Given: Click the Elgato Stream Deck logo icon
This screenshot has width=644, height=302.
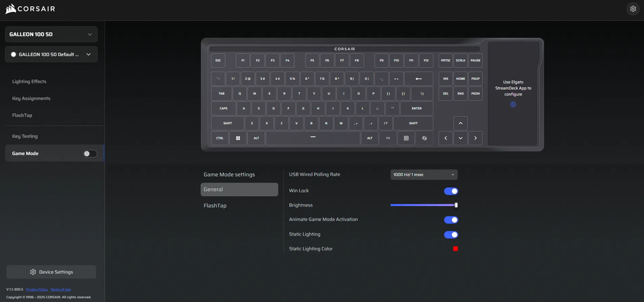Looking at the screenshot, I should click(x=513, y=105).
